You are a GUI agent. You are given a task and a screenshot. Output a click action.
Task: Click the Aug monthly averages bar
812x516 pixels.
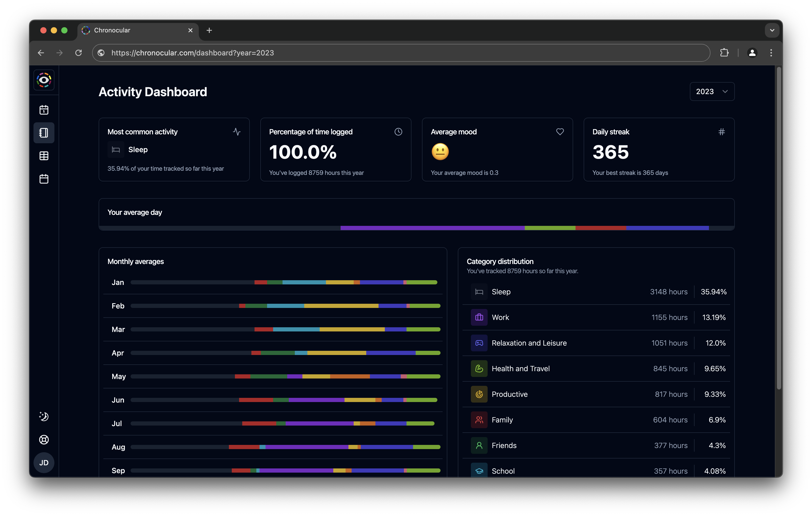pyautogui.click(x=285, y=447)
